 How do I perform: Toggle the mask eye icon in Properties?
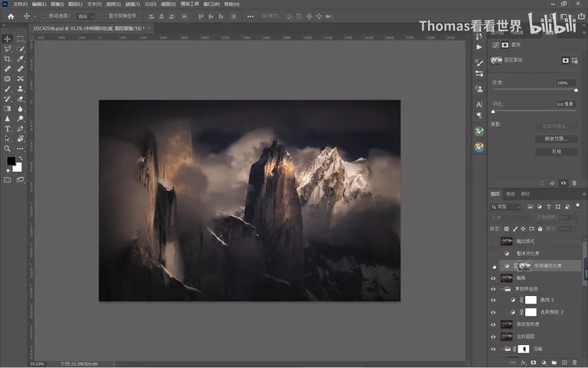(x=563, y=183)
